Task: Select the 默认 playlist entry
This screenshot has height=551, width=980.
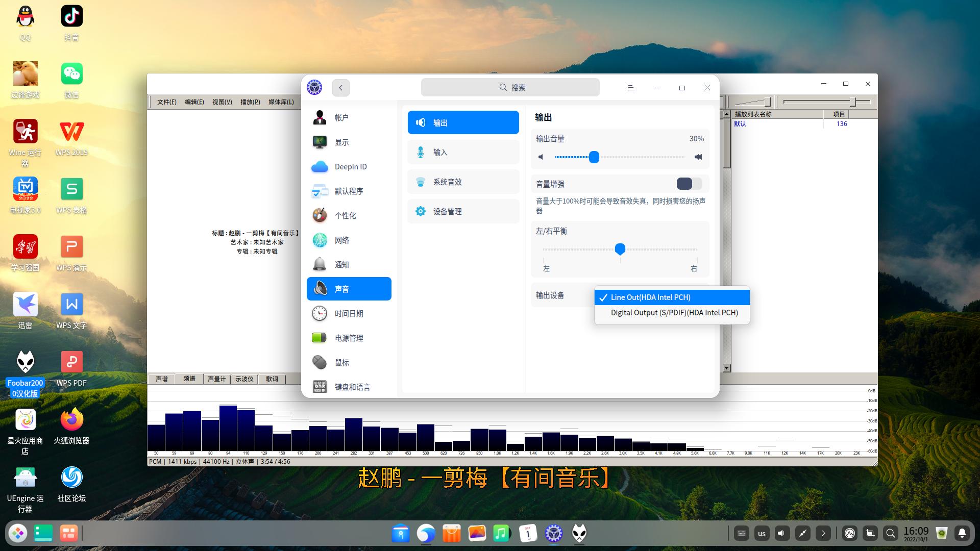Action: pyautogui.click(x=740, y=123)
